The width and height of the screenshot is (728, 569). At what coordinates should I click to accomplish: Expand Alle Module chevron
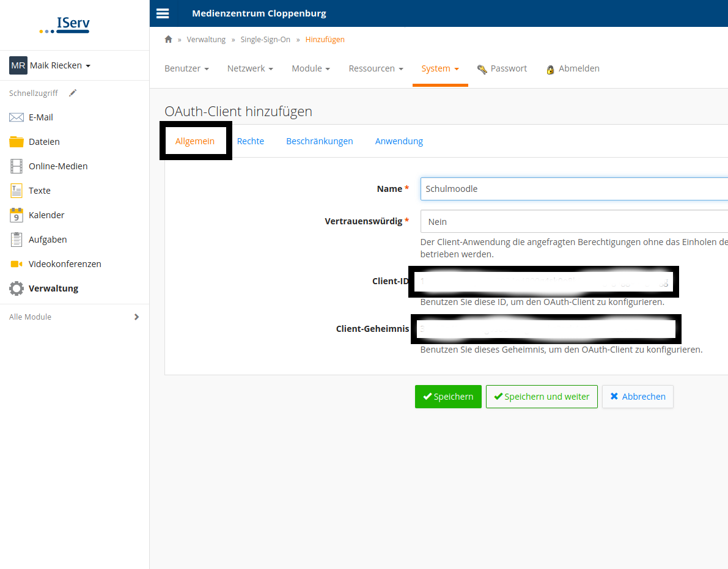[136, 317]
